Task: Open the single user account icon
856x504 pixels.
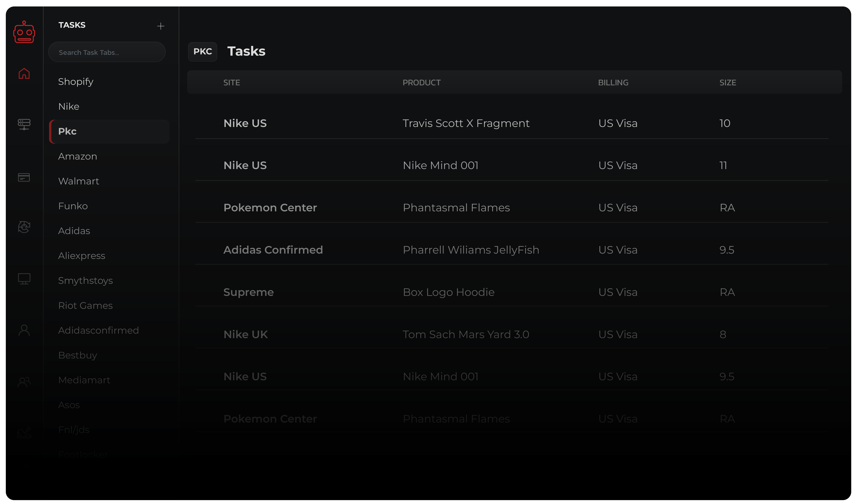Action: 24,330
